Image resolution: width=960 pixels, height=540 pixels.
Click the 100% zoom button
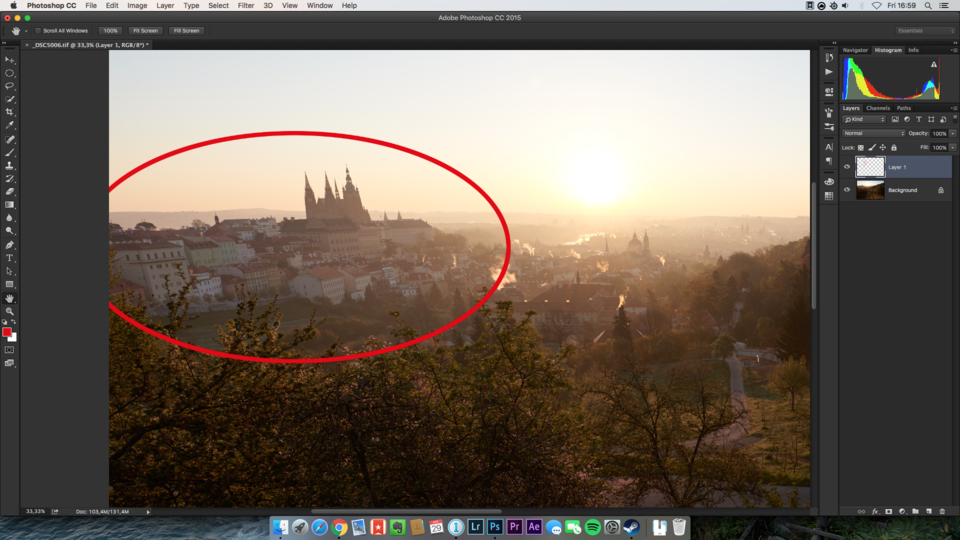[x=110, y=31]
